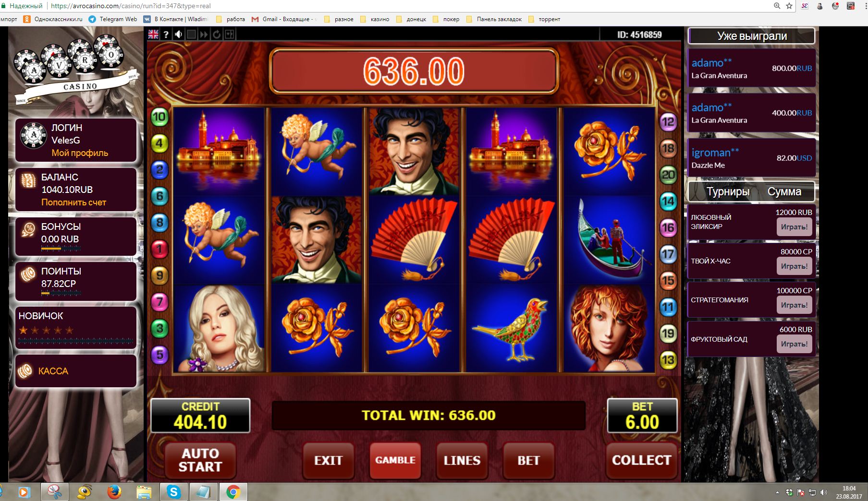Collect winnings with COLLECT button
Image resolution: width=868 pixels, height=501 pixels.
pos(641,460)
